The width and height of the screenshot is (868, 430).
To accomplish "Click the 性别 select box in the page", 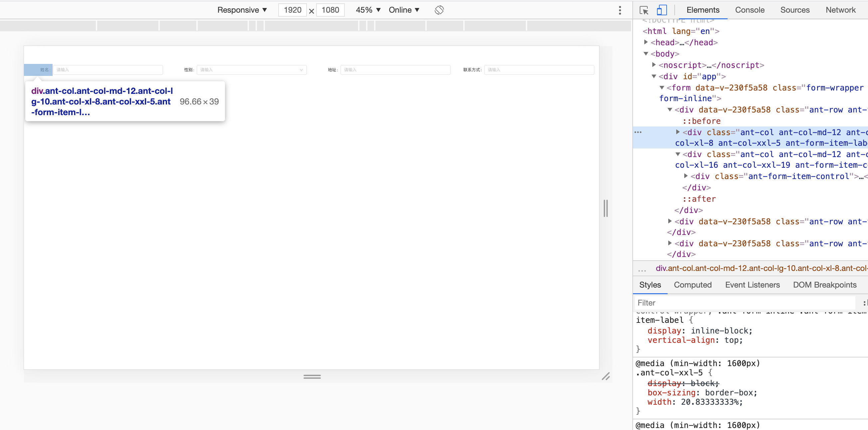I will point(251,70).
